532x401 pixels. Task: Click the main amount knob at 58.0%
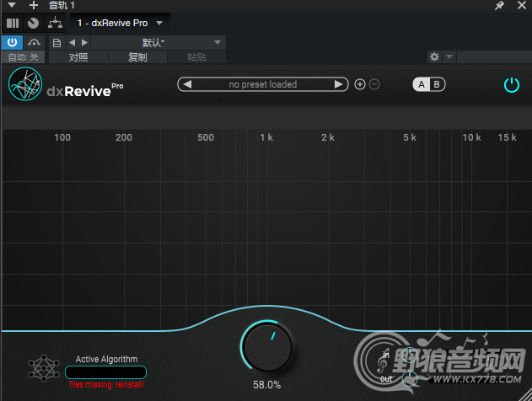(267, 347)
